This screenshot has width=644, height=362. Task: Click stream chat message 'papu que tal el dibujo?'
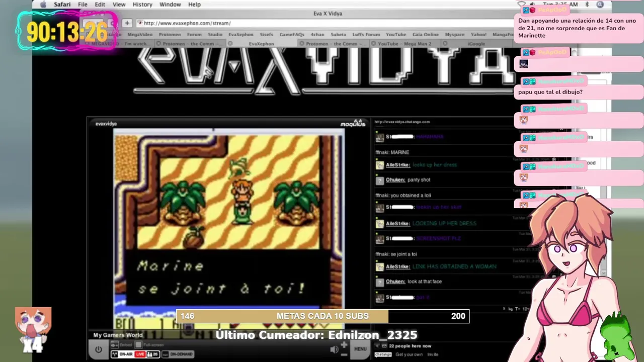coord(550,92)
